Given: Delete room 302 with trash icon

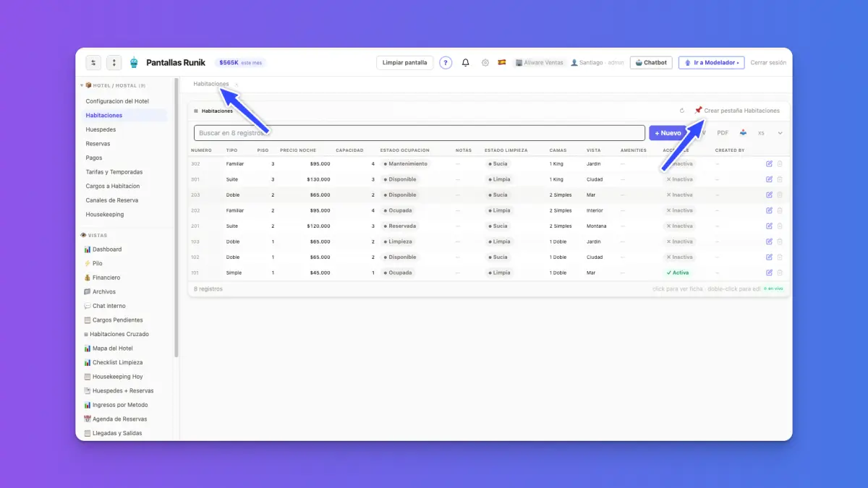Looking at the screenshot, I should coord(780,164).
